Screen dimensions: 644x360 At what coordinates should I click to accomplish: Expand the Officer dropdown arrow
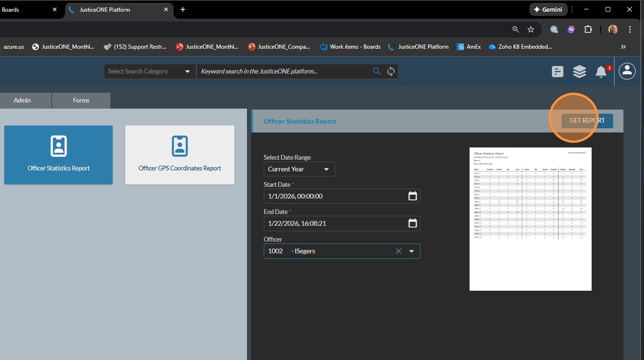click(x=412, y=251)
